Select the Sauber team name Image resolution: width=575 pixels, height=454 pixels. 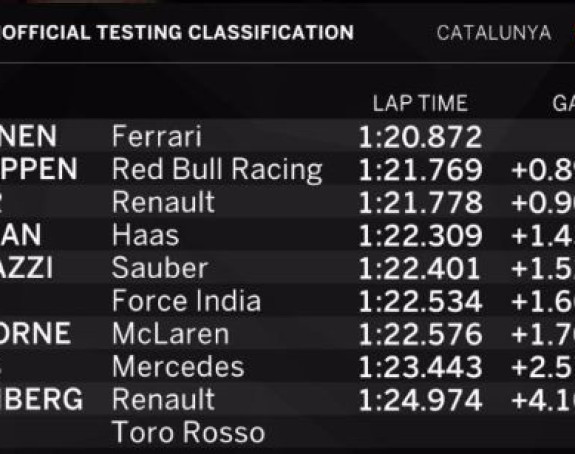(x=160, y=268)
